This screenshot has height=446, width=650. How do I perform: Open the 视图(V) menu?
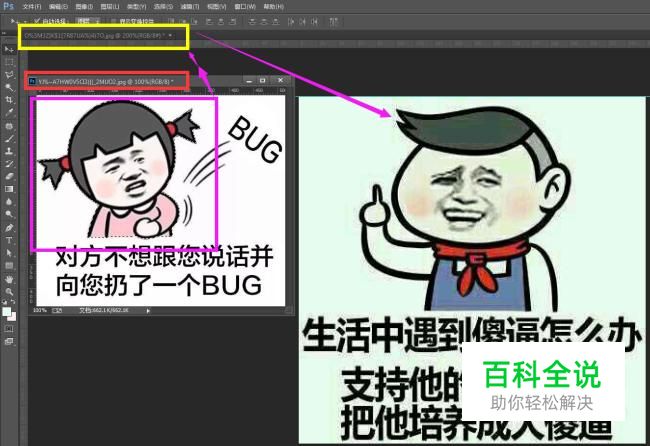point(217,7)
